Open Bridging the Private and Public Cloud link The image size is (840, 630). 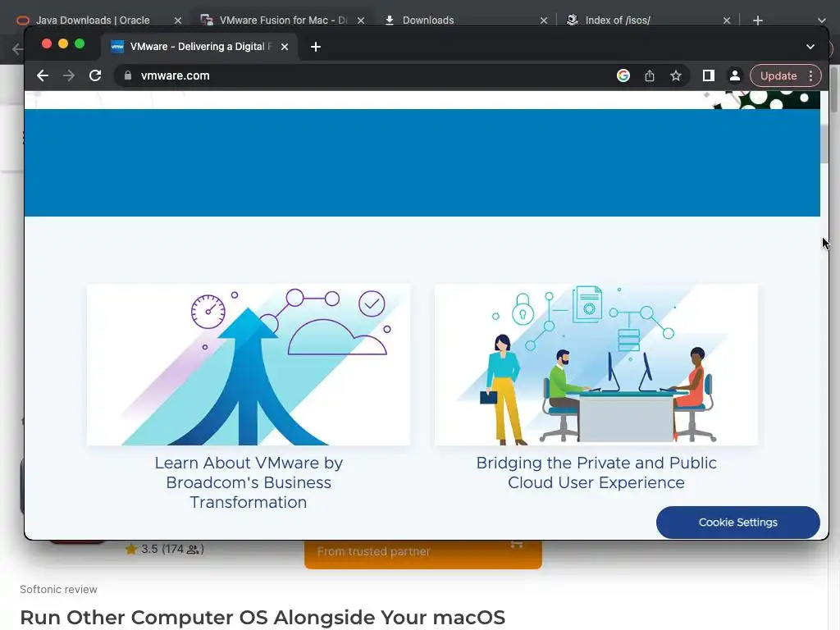point(596,472)
